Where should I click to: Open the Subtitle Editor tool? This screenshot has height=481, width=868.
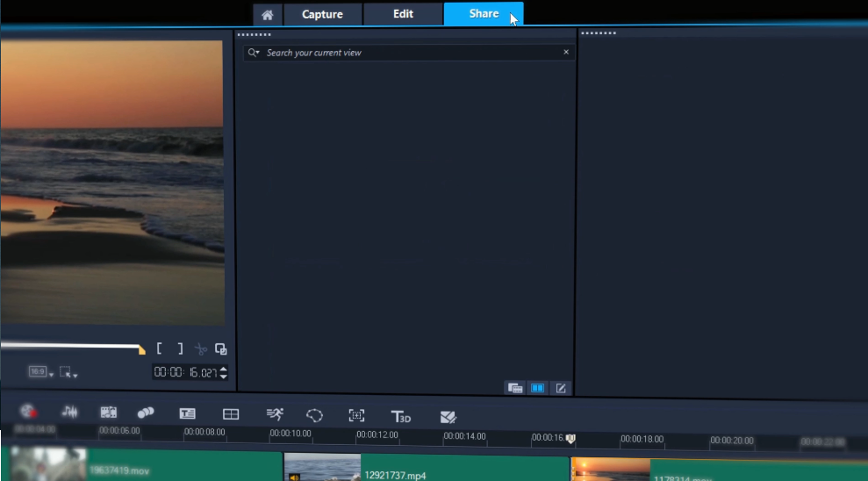pyautogui.click(x=187, y=413)
